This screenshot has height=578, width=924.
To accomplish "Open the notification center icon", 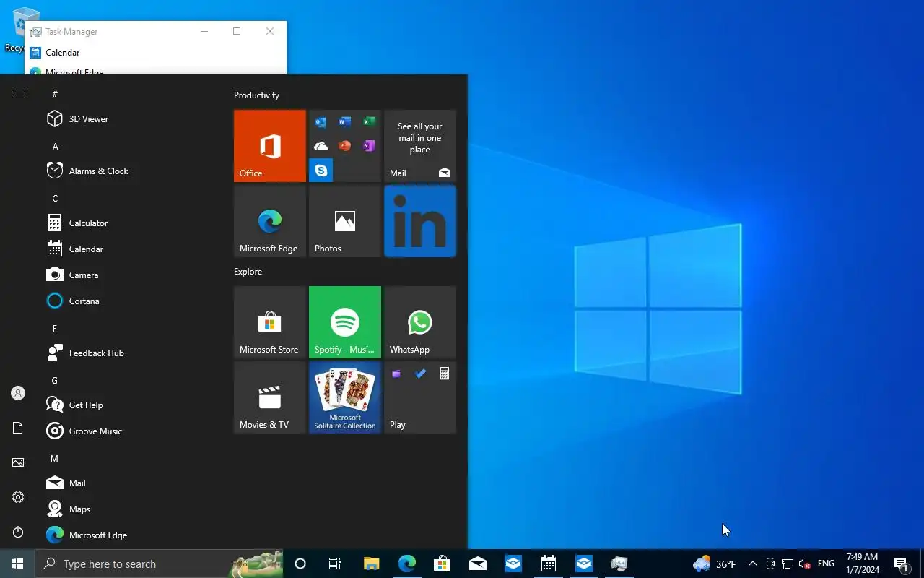I will [x=901, y=564].
